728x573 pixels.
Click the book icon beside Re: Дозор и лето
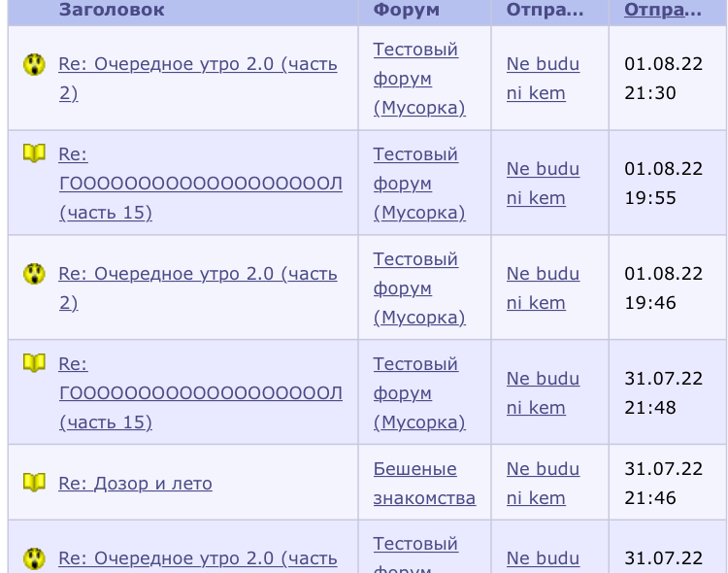pos(34,483)
